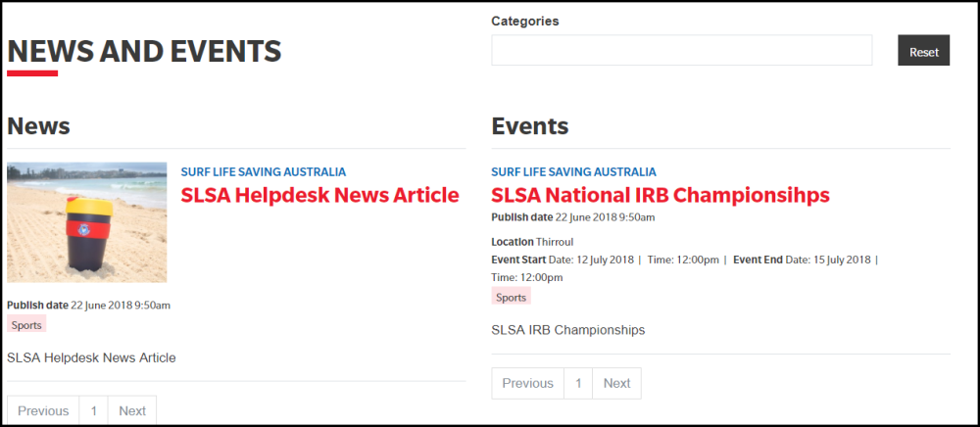Click the News section heading

[x=39, y=126]
